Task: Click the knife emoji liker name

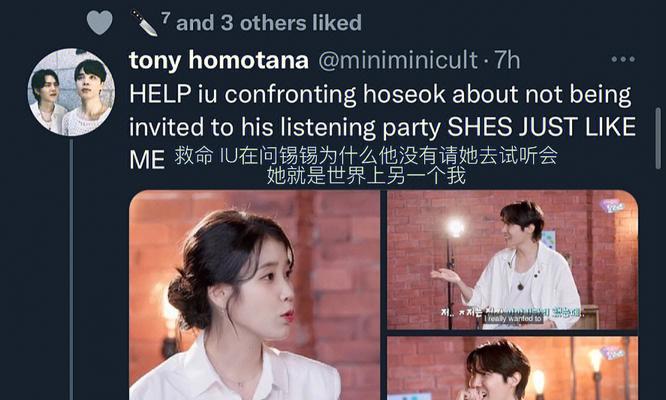Action: (144, 23)
